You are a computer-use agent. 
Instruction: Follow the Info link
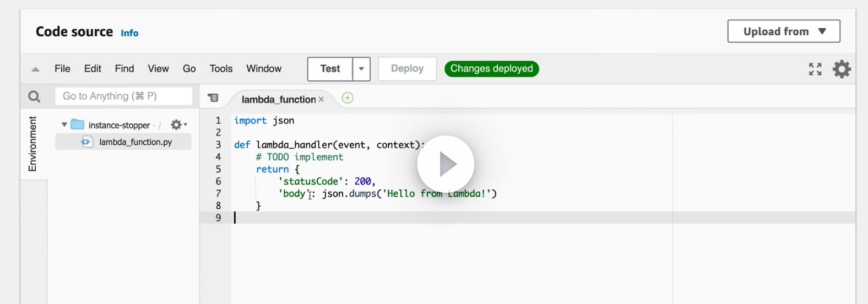click(129, 33)
